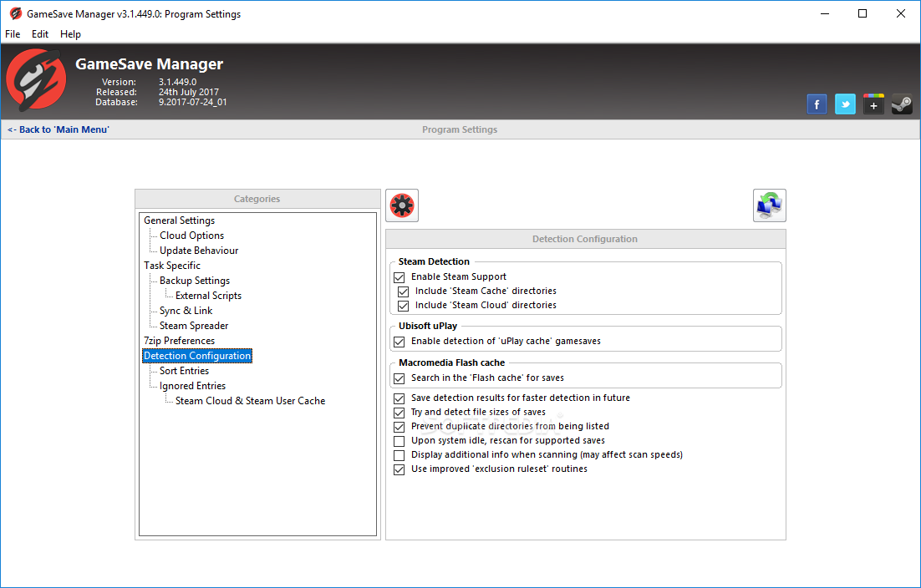Select External Scripts tree entry
The width and height of the screenshot is (921, 588).
coord(208,296)
